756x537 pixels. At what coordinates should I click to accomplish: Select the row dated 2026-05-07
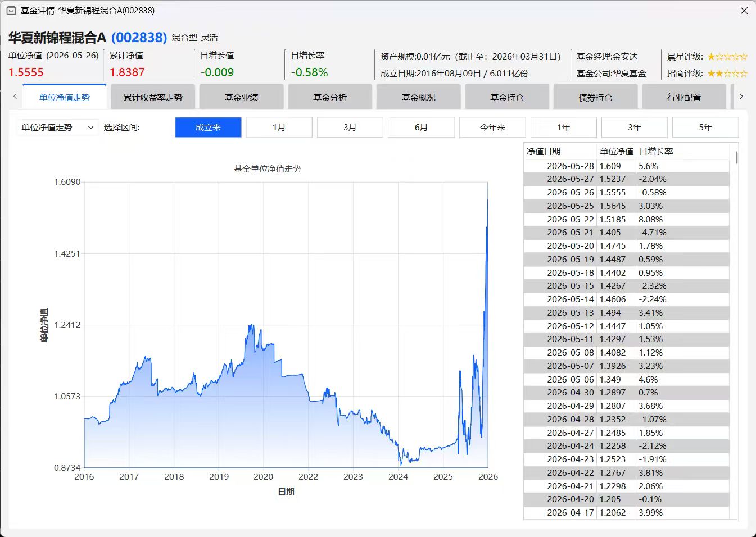(x=627, y=366)
